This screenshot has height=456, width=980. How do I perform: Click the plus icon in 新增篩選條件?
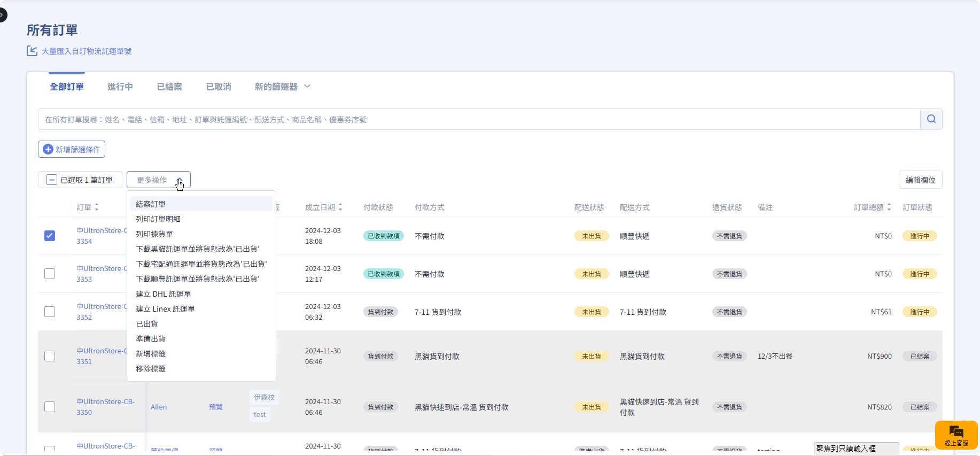(x=48, y=149)
